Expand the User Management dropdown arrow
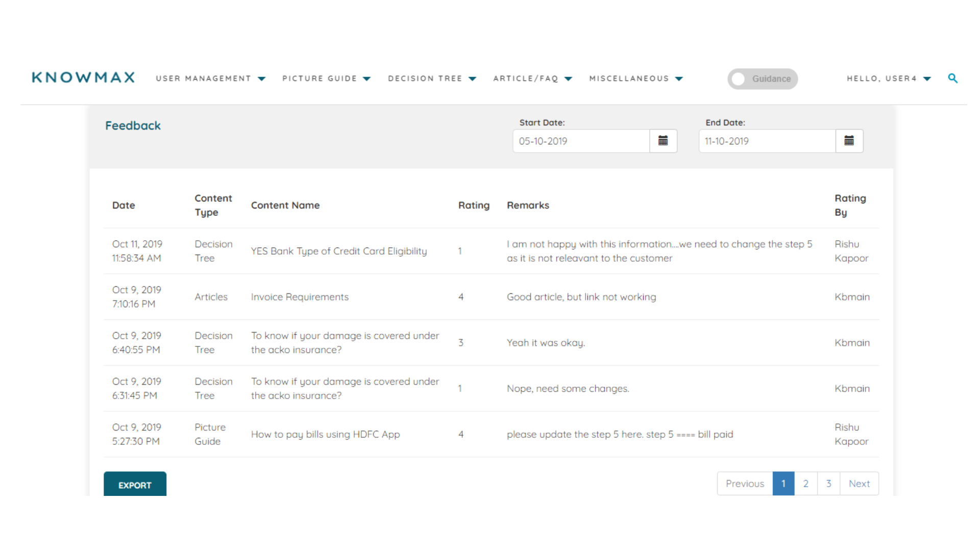 click(x=262, y=79)
